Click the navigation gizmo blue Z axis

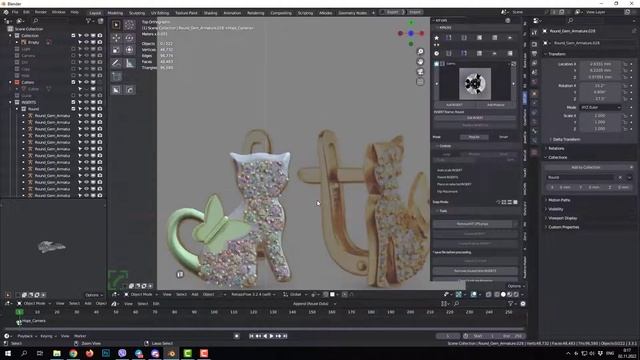pyautogui.click(x=411, y=33)
